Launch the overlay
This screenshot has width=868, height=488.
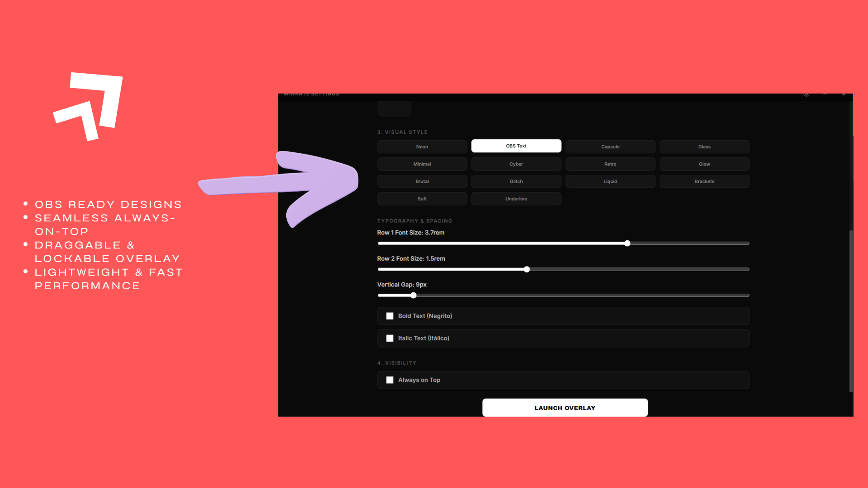click(565, 408)
